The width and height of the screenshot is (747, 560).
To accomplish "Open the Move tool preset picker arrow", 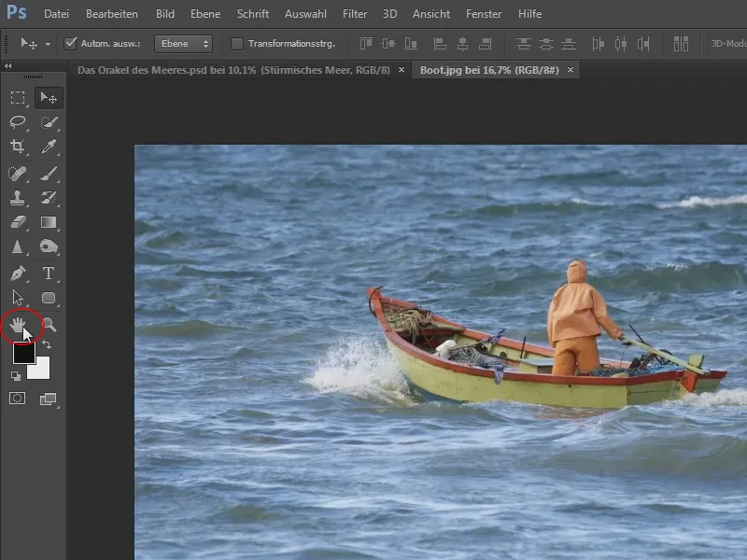I will [x=48, y=44].
